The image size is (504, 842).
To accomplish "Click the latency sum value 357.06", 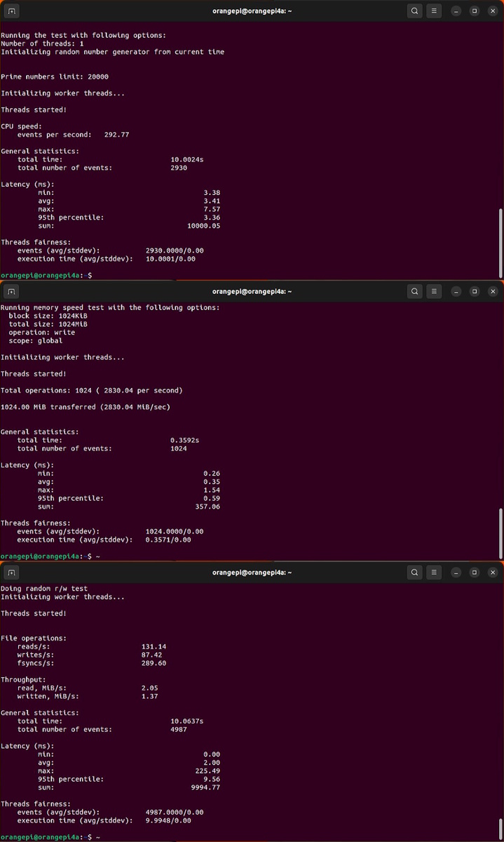I will (207, 507).
